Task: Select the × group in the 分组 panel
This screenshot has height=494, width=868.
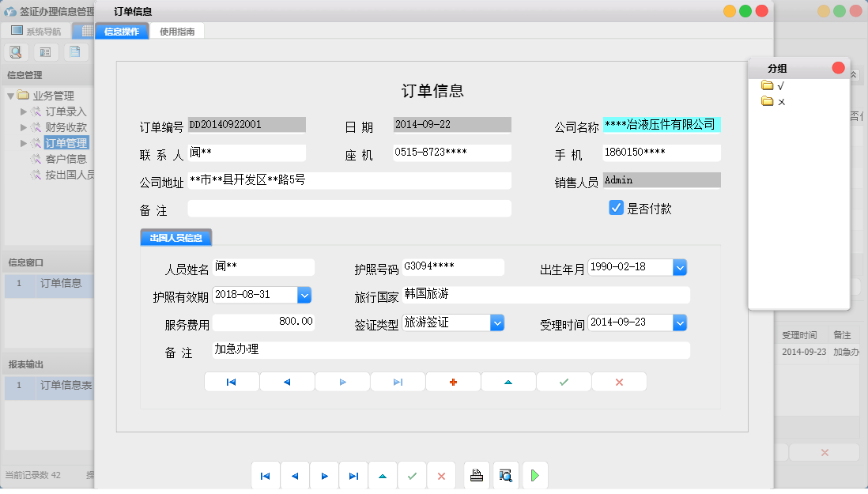Action: pyautogui.click(x=779, y=101)
